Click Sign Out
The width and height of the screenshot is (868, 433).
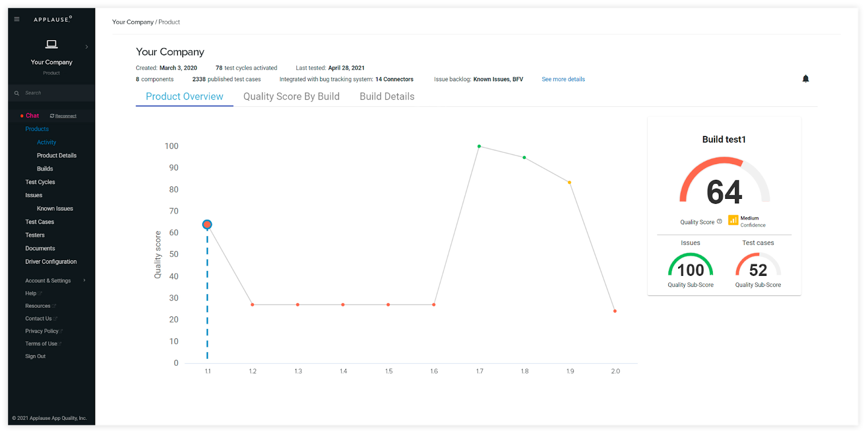tap(35, 356)
